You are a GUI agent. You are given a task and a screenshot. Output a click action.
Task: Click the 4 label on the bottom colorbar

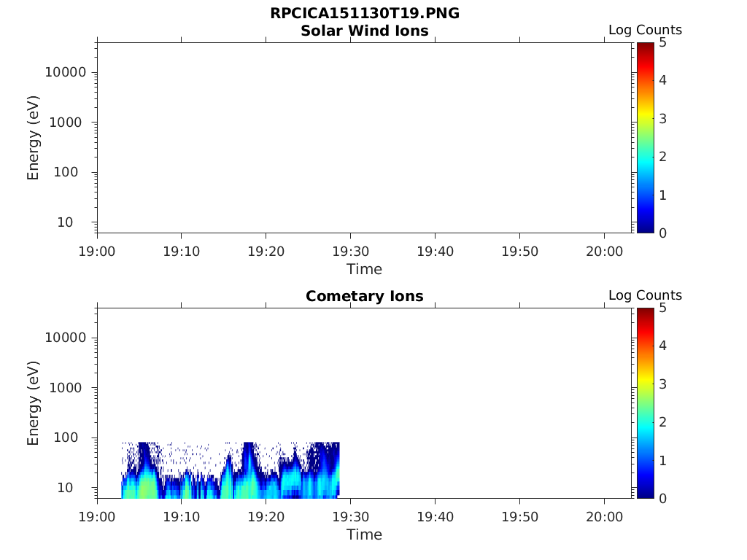click(x=662, y=346)
